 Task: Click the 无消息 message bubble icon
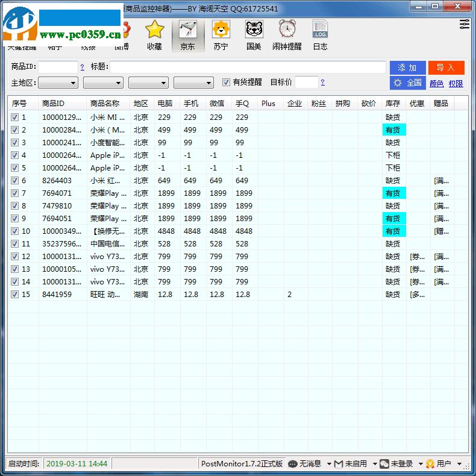(x=293, y=464)
